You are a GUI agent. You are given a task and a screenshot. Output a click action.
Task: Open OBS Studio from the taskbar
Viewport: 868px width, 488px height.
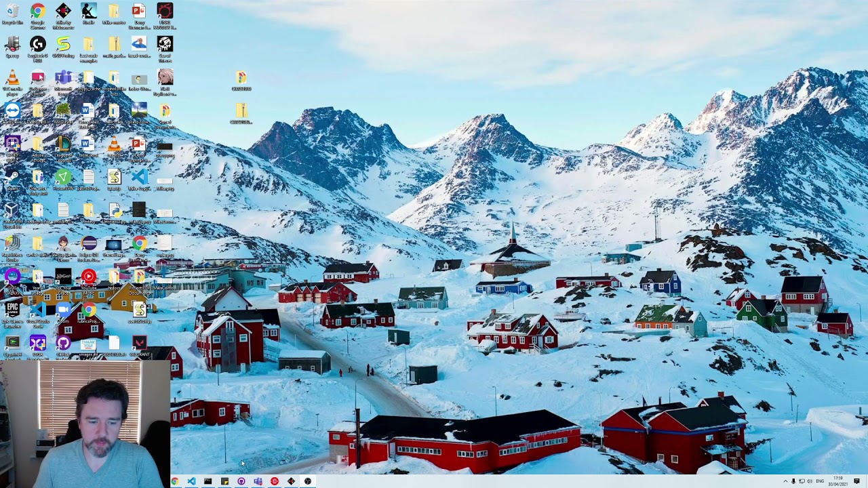click(x=308, y=481)
